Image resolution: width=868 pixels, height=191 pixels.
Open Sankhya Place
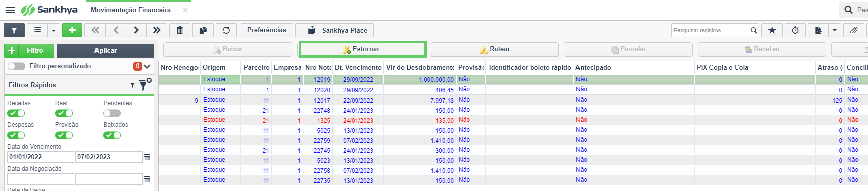click(x=335, y=30)
